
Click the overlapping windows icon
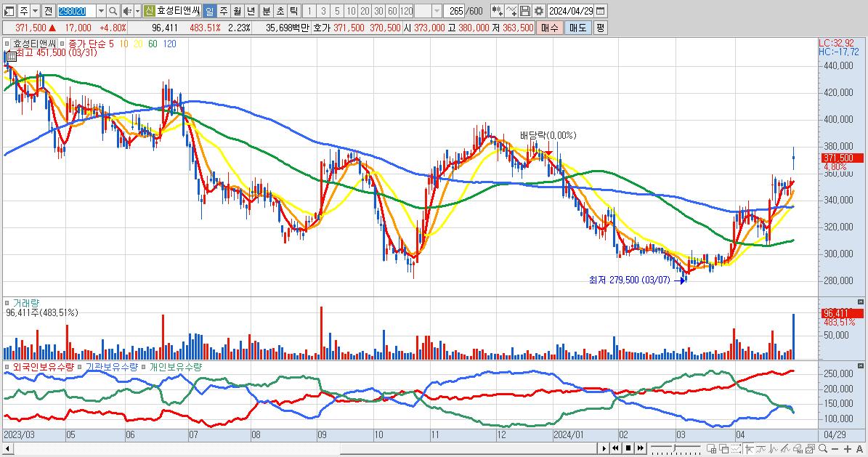[x=724, y=448]
